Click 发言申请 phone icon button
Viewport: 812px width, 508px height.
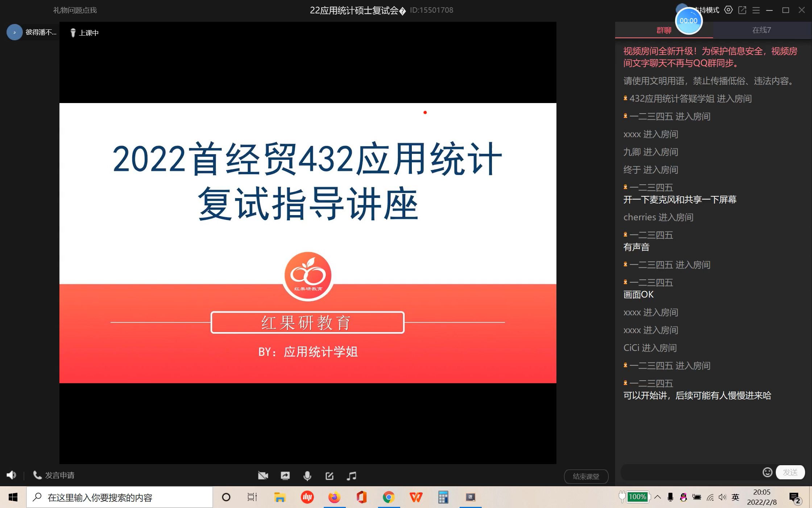tap(54, 475)
